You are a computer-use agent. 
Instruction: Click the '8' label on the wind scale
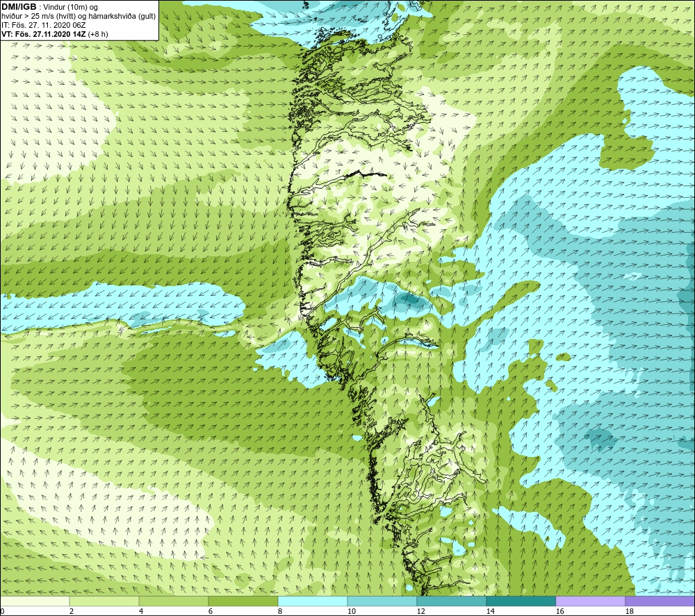click(x=280, y=612)
